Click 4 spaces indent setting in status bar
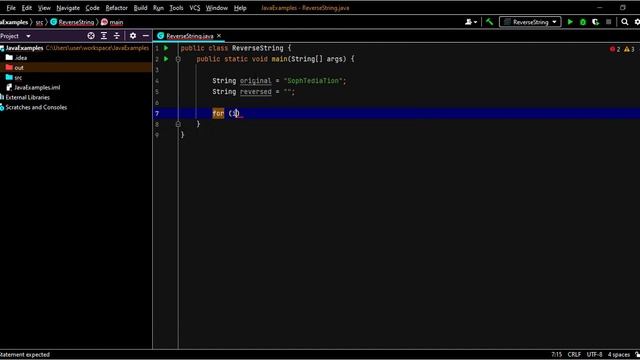The height and width of the screenshot is (360, 640). pos(619,354)
